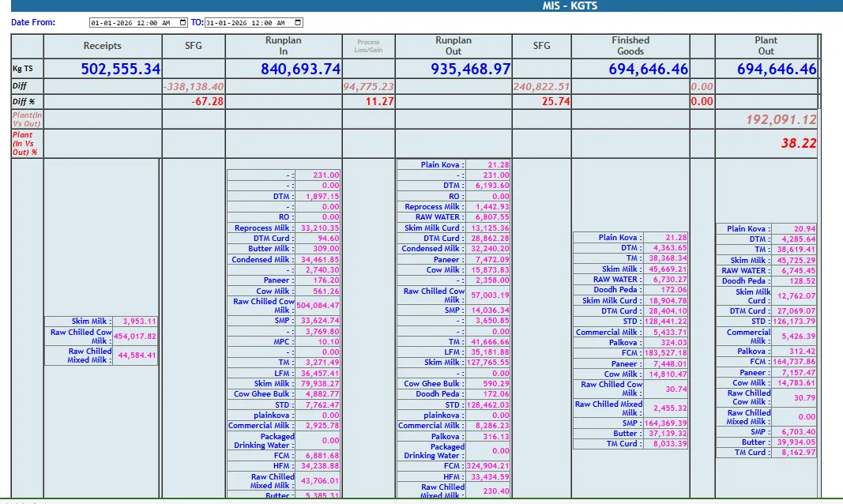843x504 pixels.
Task: Click Finished Goods FCM value 183,527.18
Action: pyautogui.click(x=665, y=353)
